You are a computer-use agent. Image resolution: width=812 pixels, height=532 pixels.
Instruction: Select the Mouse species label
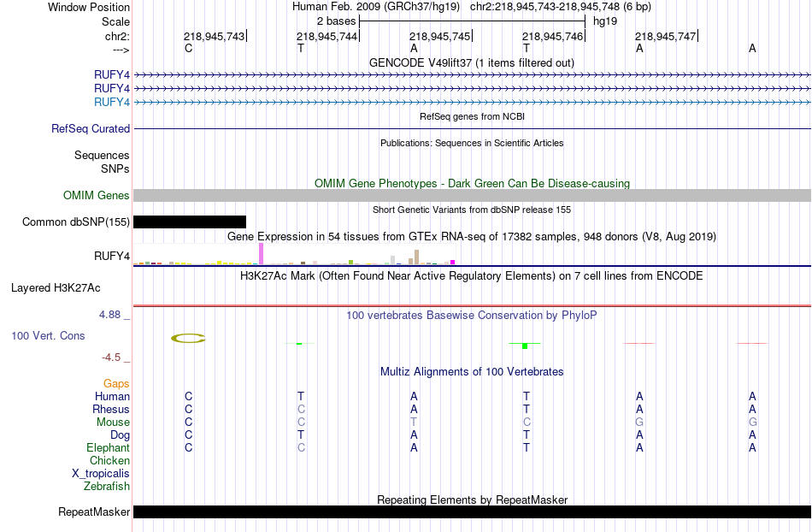(113, 423)
